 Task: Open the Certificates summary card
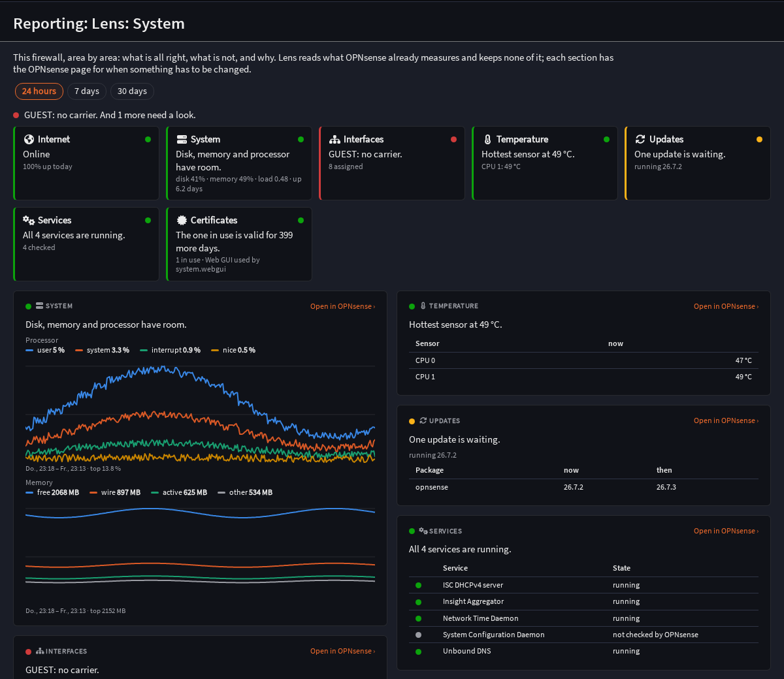[x=239, y=244]
